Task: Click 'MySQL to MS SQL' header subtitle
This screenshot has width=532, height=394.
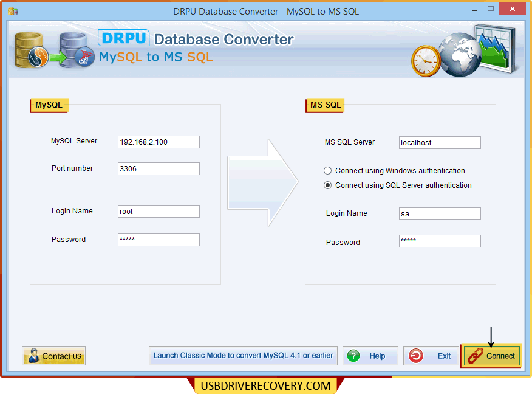Action: tap(156, 57)
